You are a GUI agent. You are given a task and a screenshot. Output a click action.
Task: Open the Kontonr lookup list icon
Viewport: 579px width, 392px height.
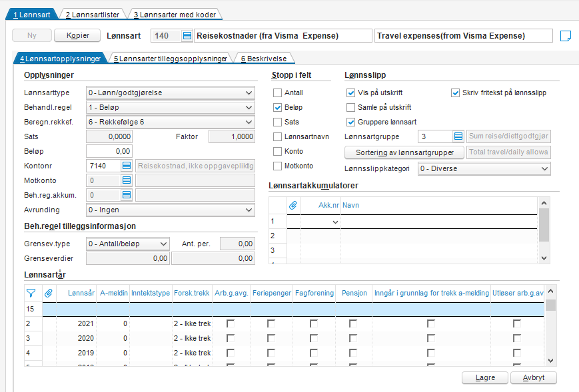pos(127,166)
